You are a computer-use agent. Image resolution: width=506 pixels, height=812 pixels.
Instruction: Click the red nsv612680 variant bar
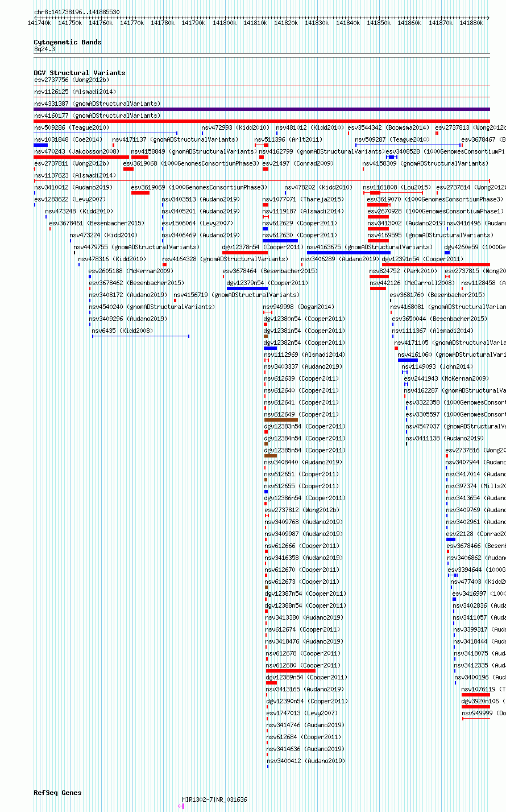coord(291,671)
